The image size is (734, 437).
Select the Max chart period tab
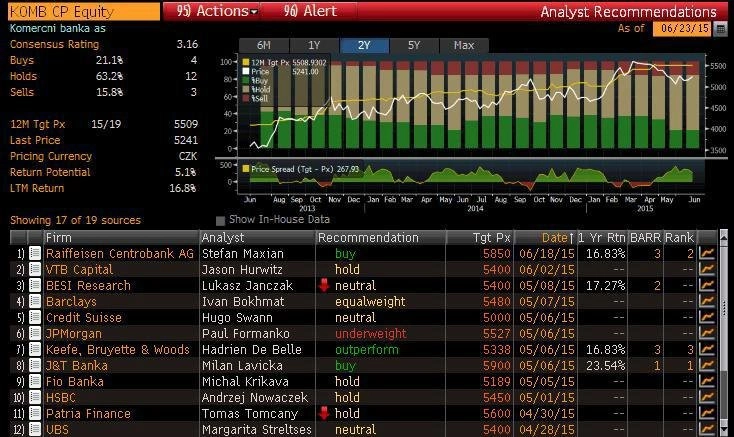coord(464,45)
